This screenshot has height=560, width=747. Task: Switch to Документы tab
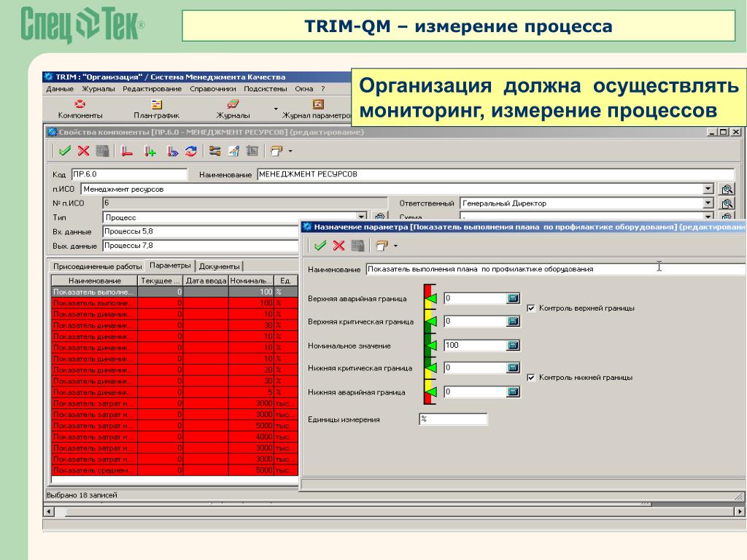coord(219,266)
